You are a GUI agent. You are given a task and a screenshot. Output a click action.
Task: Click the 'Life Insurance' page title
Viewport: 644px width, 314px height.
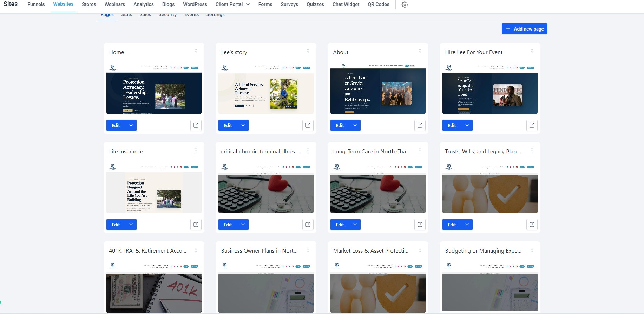[126, 151]
